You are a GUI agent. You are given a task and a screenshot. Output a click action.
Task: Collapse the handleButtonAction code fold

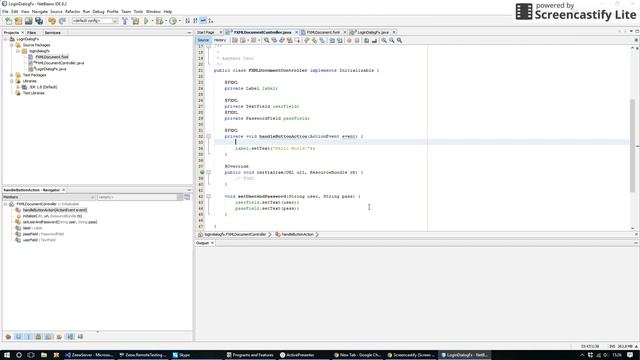point(209,136)
